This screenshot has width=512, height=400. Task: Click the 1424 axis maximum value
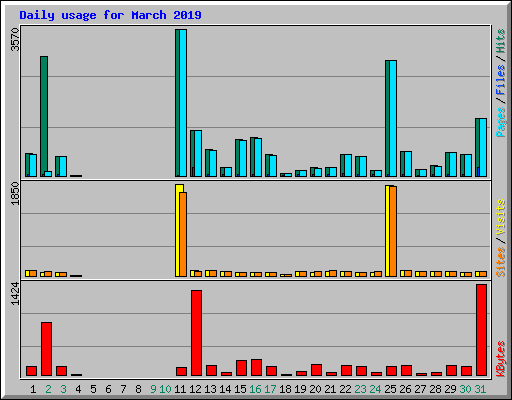tap(15, 293)
